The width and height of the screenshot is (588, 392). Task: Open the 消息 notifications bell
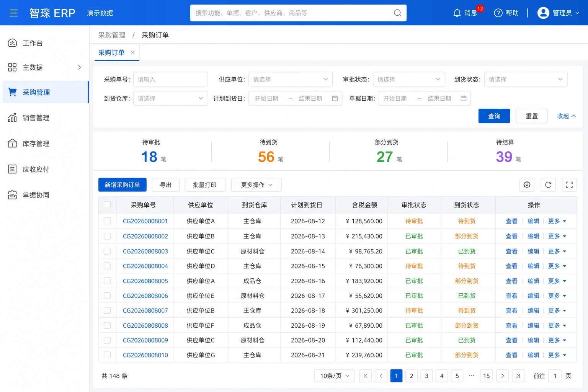pyautogui.click(x=457, y=13)
